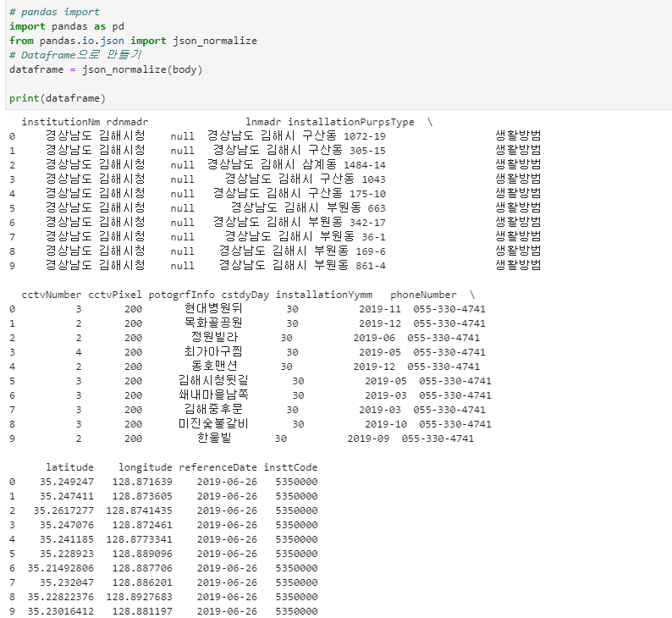Click potogrfInfo value '김해시청뒷길'
Viewport: 672px width, 618px height.
[213, 381]
